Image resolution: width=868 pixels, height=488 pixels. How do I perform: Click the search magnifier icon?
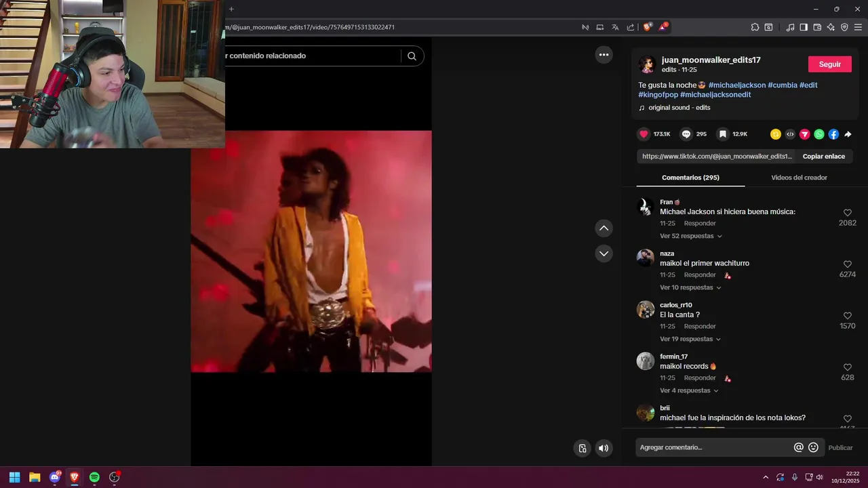[412, 56]
